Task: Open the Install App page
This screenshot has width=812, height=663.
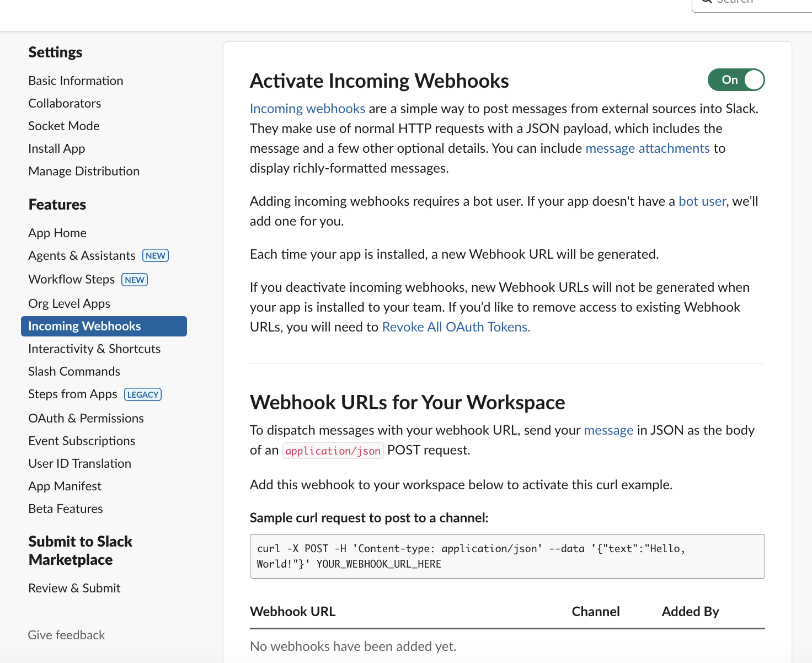Action: (x=57, y=148)
